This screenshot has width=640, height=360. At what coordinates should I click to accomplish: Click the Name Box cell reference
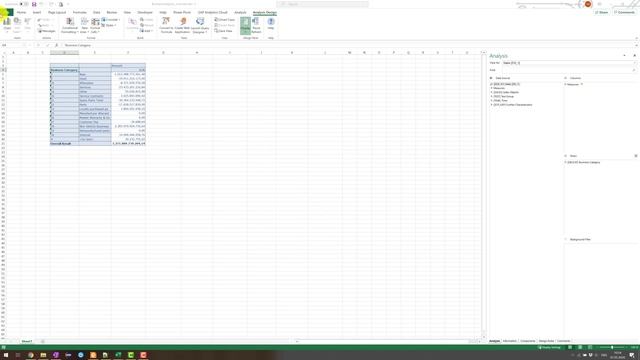point(10,45)
